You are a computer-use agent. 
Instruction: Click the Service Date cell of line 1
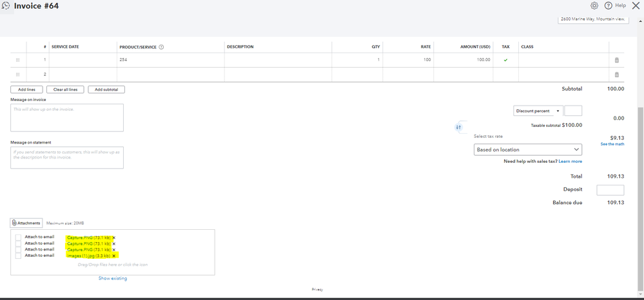[83, 60]
